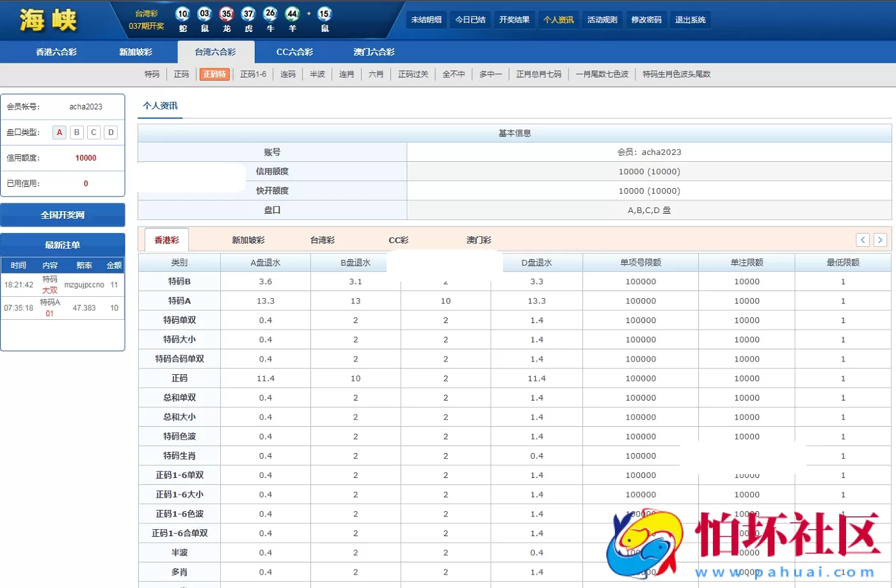Screen dimensions: 896x588
Task: Click the left arrow on the odds table
Action: pos(862,239)
